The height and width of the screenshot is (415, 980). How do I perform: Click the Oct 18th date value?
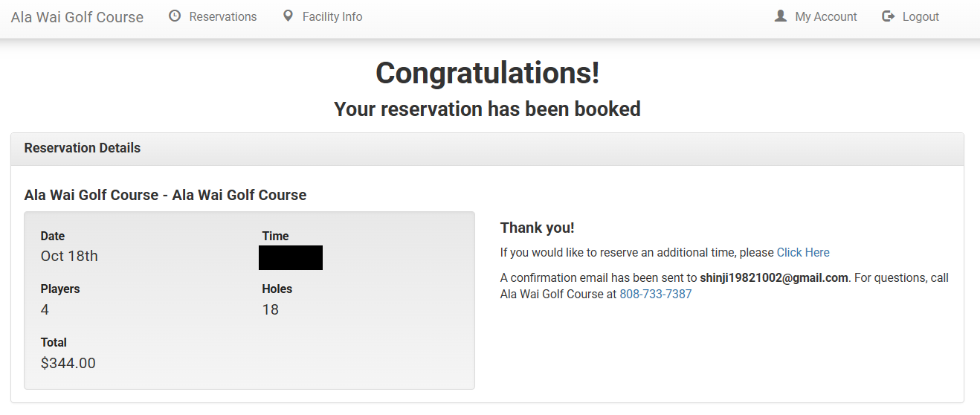pyautogui.click(x=69, y=256)
